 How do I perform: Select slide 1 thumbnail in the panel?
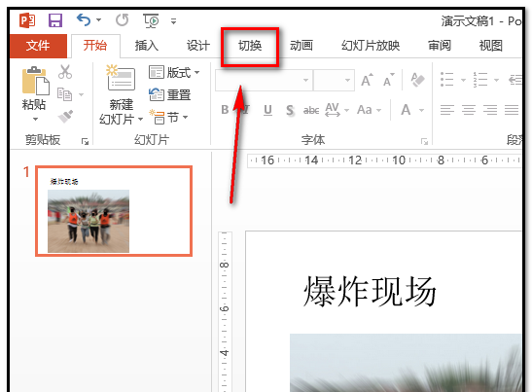pyautogui.click(x=114, y=211)
